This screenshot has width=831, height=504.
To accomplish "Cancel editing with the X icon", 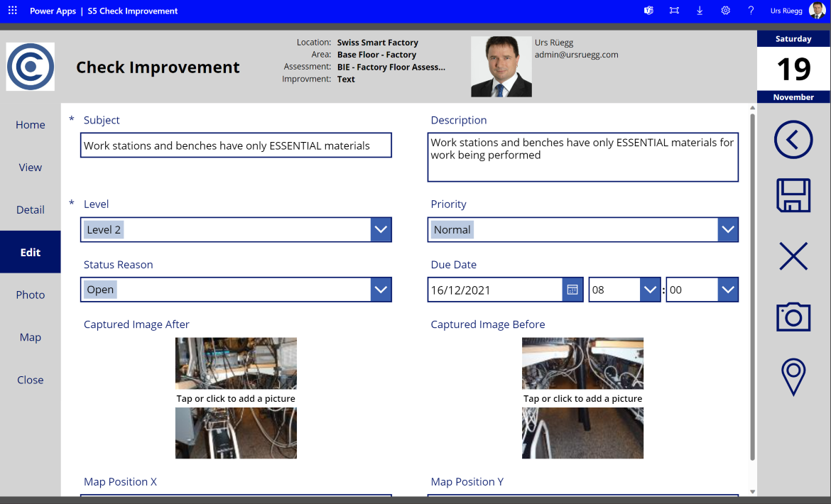I will coord(793,256).
